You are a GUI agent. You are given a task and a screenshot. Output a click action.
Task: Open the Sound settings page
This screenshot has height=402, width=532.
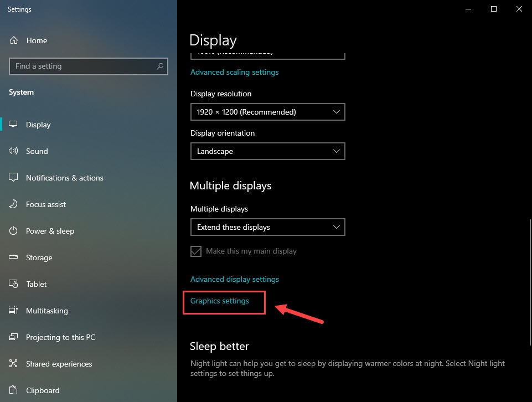37,151
